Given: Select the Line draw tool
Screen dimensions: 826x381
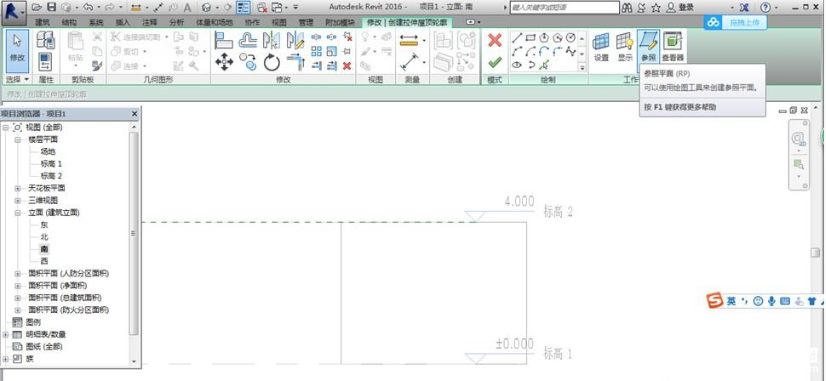Looking at the screenshot, I should click(x=517, y=38).
